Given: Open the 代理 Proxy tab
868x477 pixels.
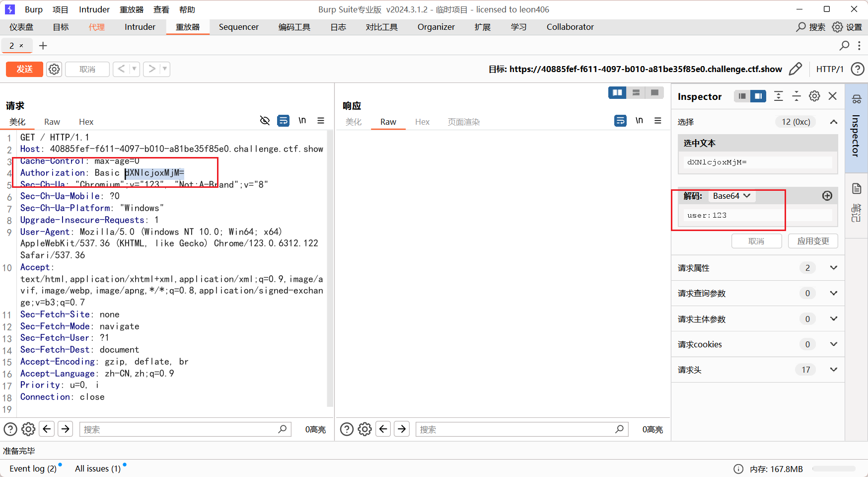Looking at the screenshot, I should click(97, 27).
